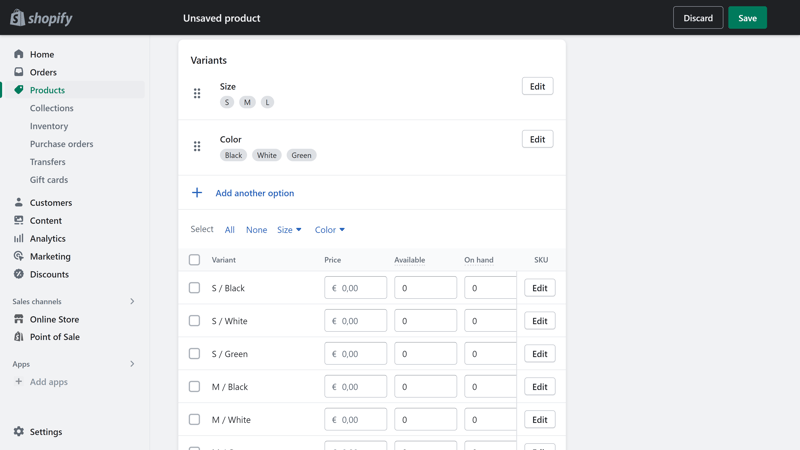This screenshot has height=450, width=800.
Task: Click the plus icon for Add another option
Action: 197,193
